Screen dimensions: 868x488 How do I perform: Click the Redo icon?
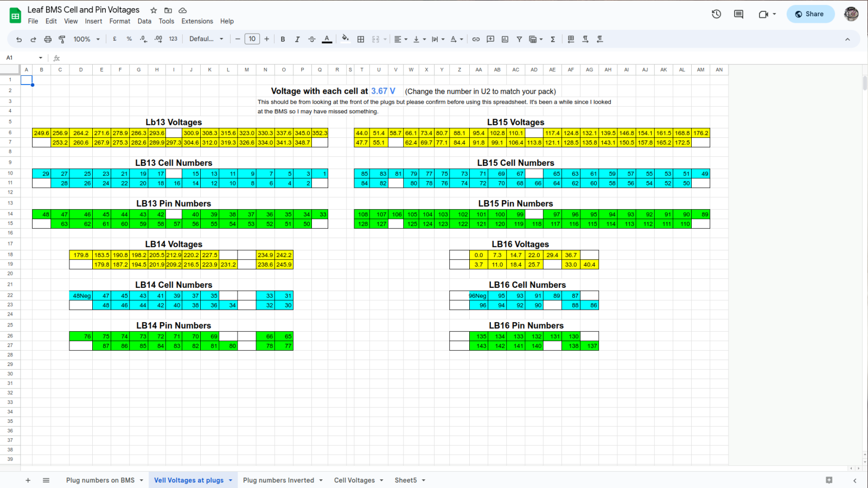tap(33, 39)
